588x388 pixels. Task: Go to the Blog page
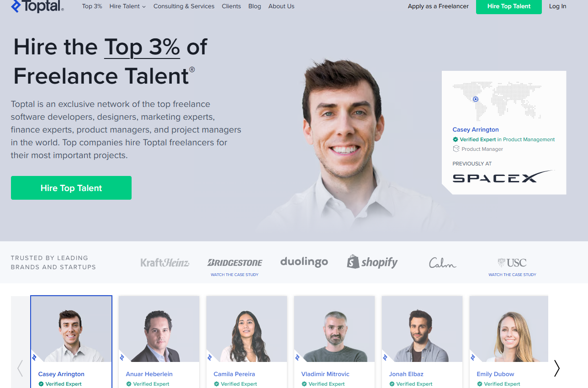click(255, 6)
